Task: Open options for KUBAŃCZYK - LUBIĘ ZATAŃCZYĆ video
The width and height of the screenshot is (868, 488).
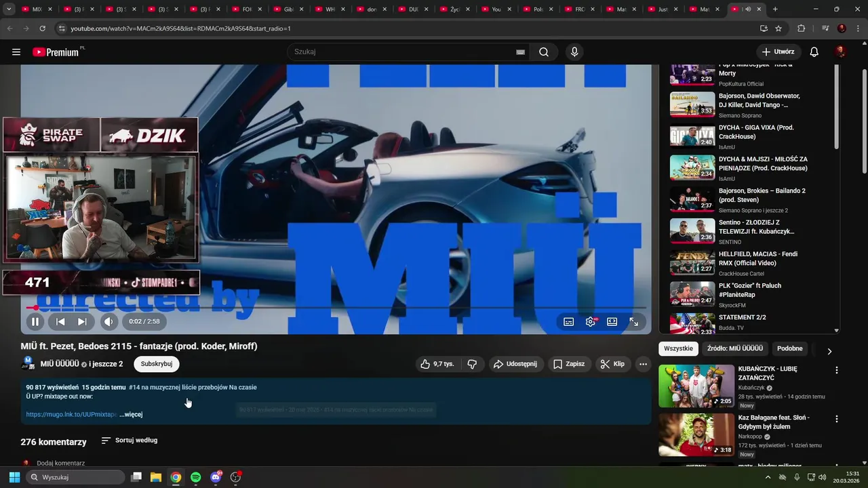Action: (836, 370)
